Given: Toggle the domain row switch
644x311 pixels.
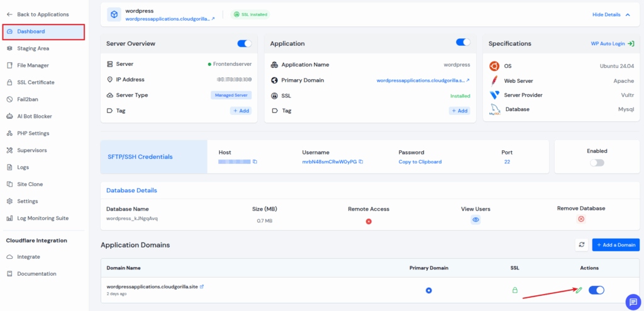Looking at the screenshot, I should click(x=596, y=290).
